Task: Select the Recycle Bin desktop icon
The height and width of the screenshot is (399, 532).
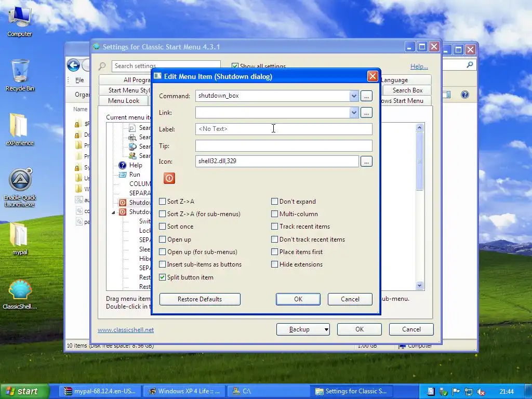Action: (20, 75)
